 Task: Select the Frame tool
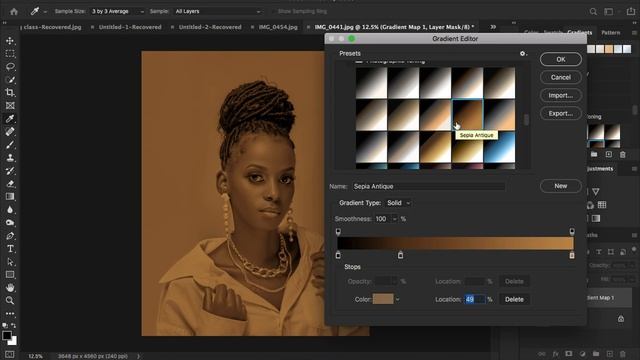[x=10, y=106]
